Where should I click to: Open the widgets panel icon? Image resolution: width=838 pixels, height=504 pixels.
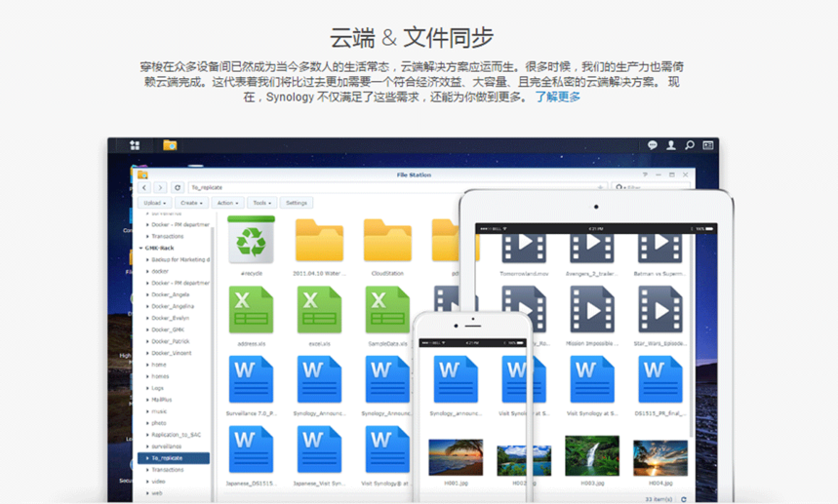(x=708, y=145)
